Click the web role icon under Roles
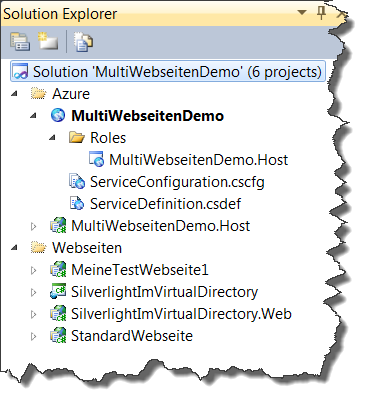Image resolution: width=370 pixels, height=408 pixels. (x=97, y=159)
